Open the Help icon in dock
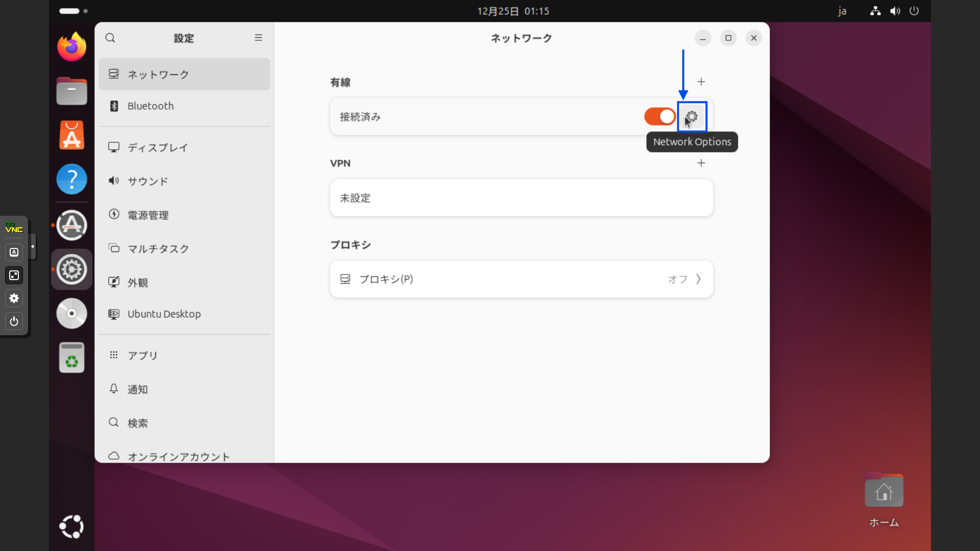 click(71, 179)
